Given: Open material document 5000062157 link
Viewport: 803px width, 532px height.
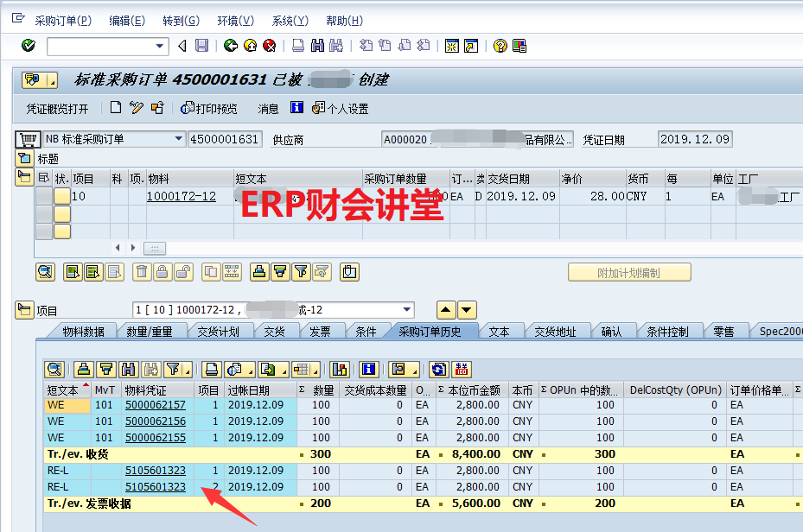Looking at the screenshot, I should [155, 404].
